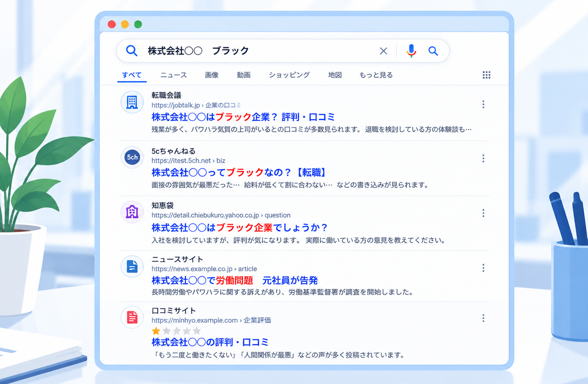Open more options for the ニュースサイト result

pos(483,268)
